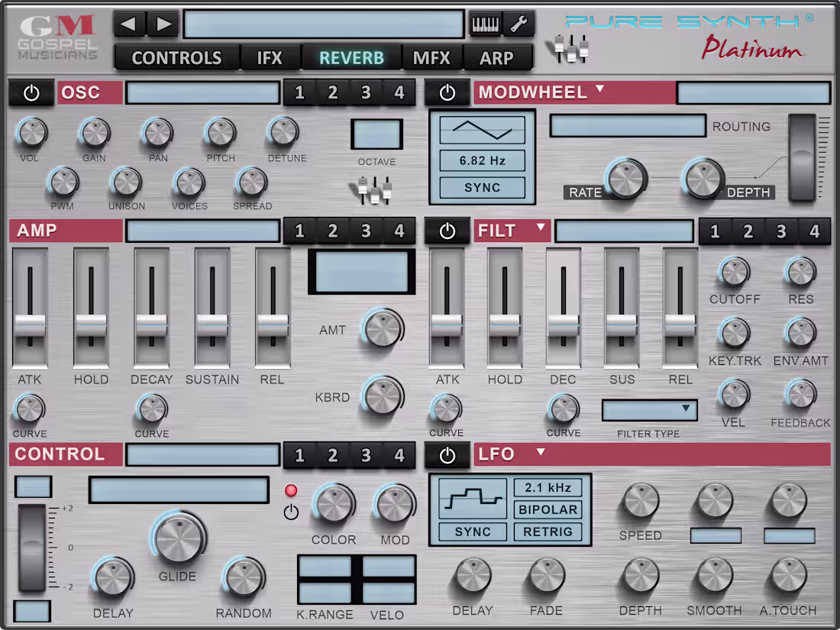Switch to the ARP tab
840x630 pixels.
(499, 57)
